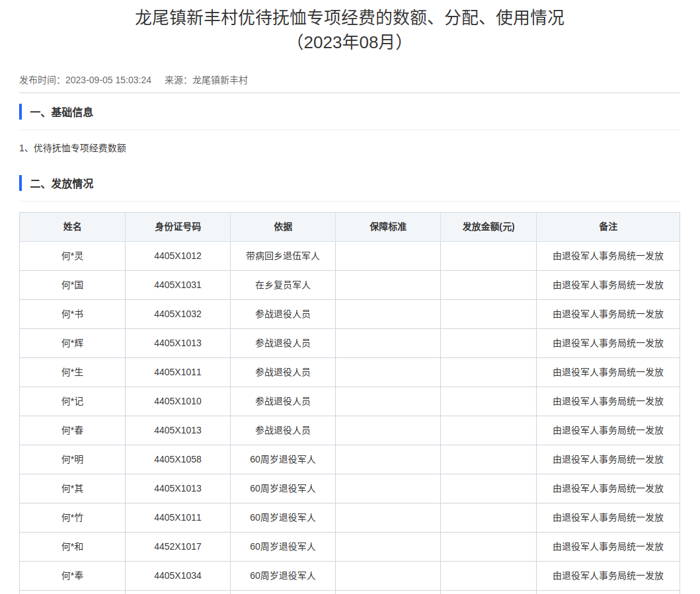Click ID number 4405X1013 in 何*春 row
This screenshot has width=700, height=594.
pos(178,431)
